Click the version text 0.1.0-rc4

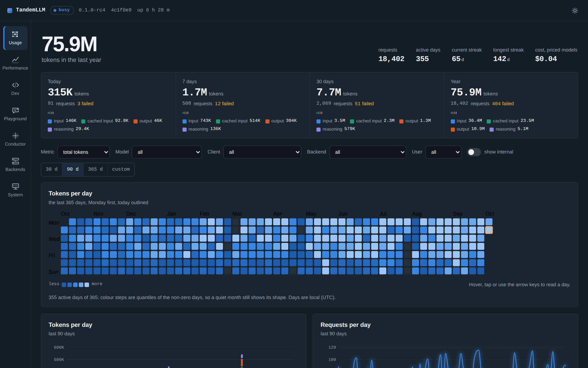[92, 10]
